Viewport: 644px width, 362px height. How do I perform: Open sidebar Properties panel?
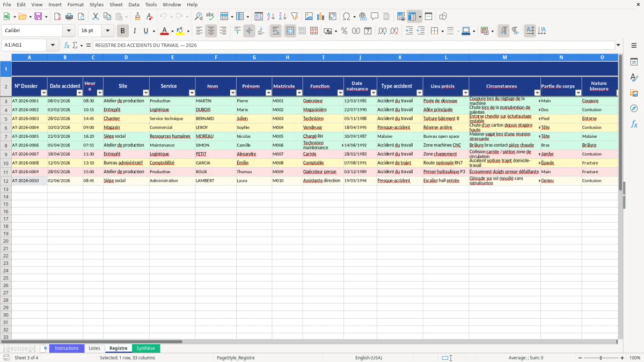pos(634,62)
